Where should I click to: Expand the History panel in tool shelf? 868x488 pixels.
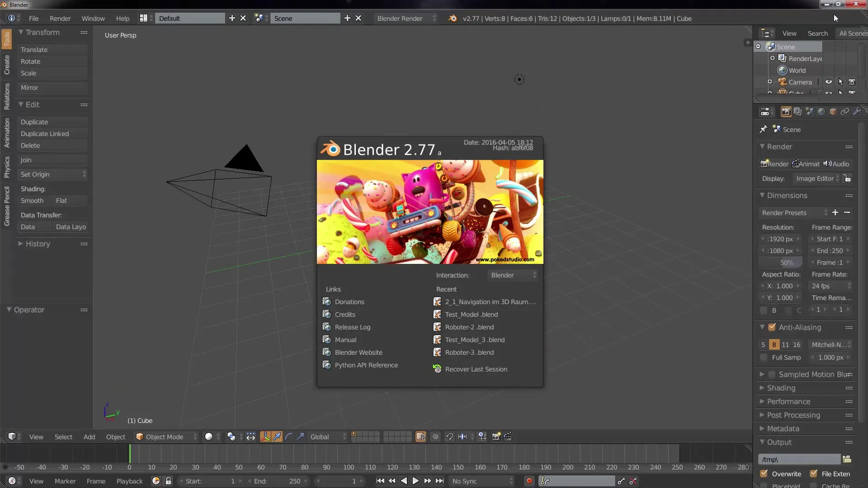[38, 244]
